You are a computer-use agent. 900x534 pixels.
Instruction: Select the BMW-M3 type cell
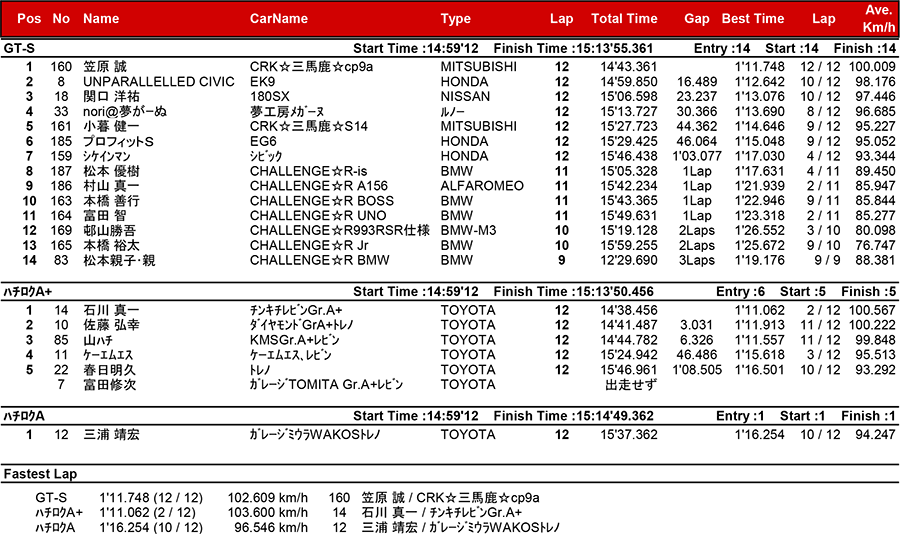pos(468,230)
